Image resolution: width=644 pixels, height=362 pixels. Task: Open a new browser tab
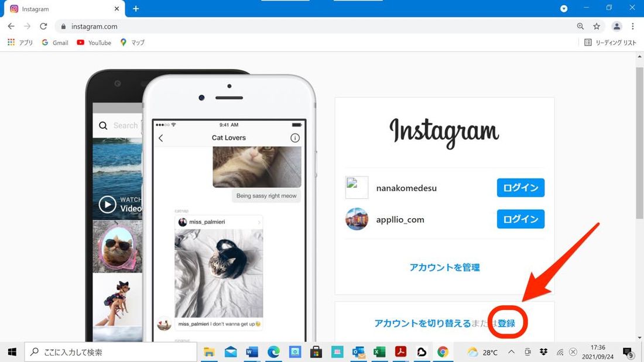click(136, 9)
